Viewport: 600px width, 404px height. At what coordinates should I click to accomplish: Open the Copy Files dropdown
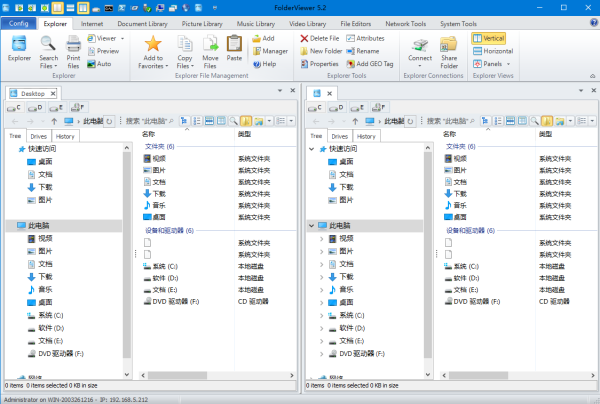pos(185,56)
